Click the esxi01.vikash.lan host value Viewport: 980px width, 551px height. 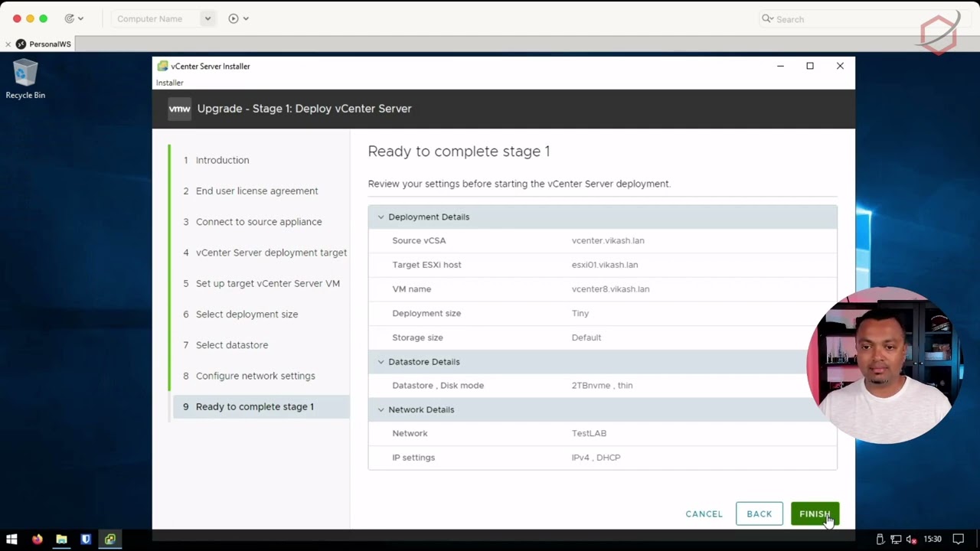coord(605,265)
